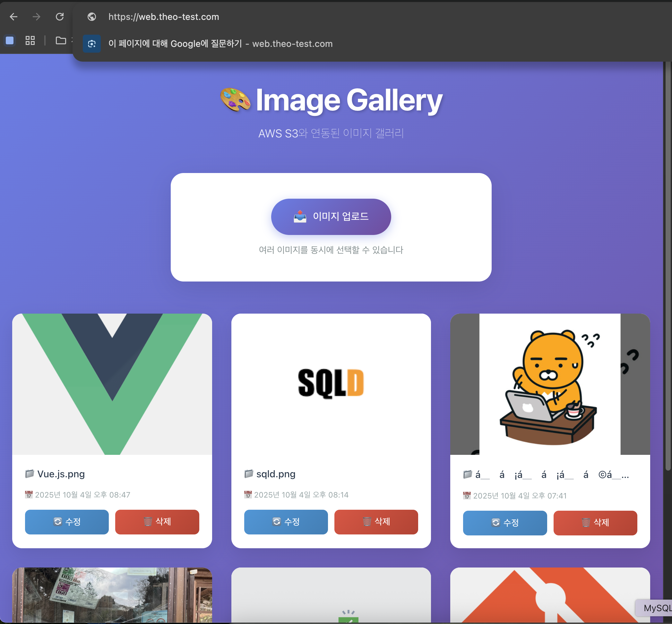The width and height of the screenshot is (672, 624).
Task: Click the blue square bookmark icon
Action: pos(10,40)
